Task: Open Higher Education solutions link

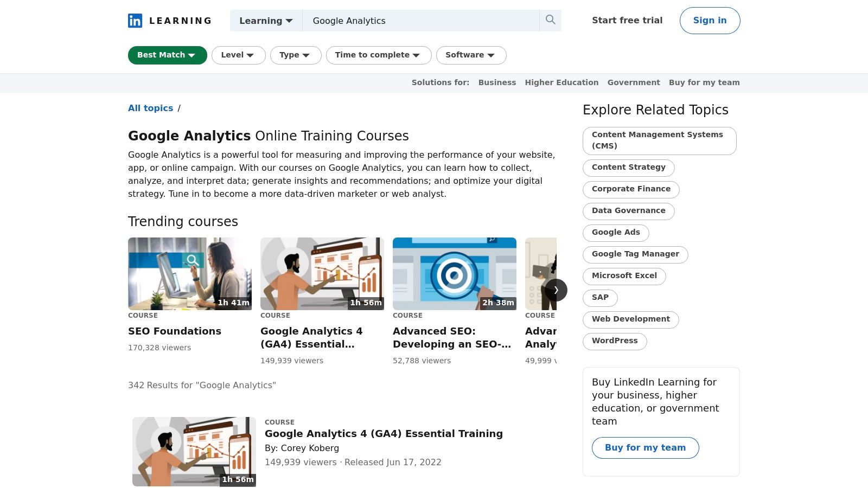Action: click(561, 82)
